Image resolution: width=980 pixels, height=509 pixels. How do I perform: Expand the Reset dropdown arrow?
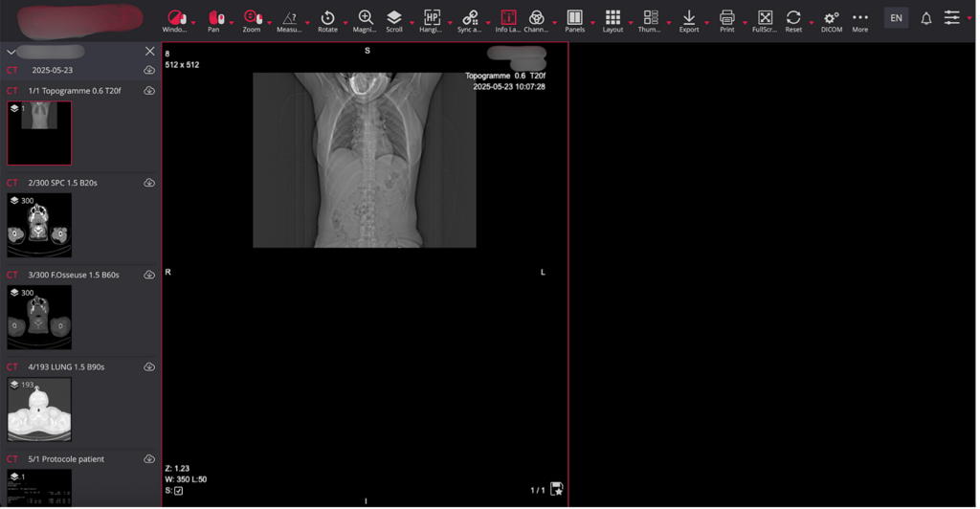812,23
